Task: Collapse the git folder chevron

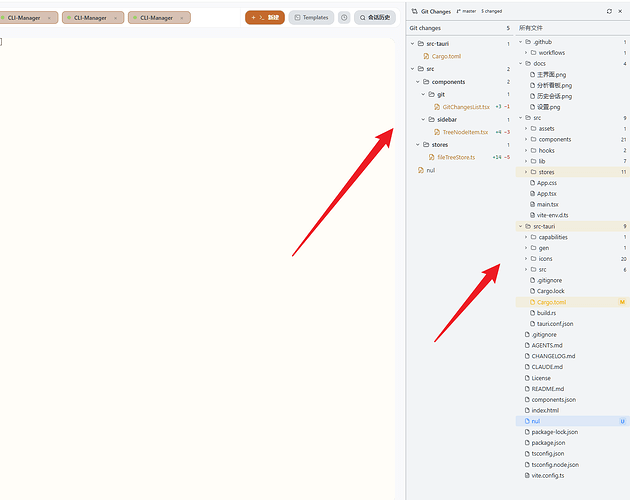Action: tap(423, 94)
